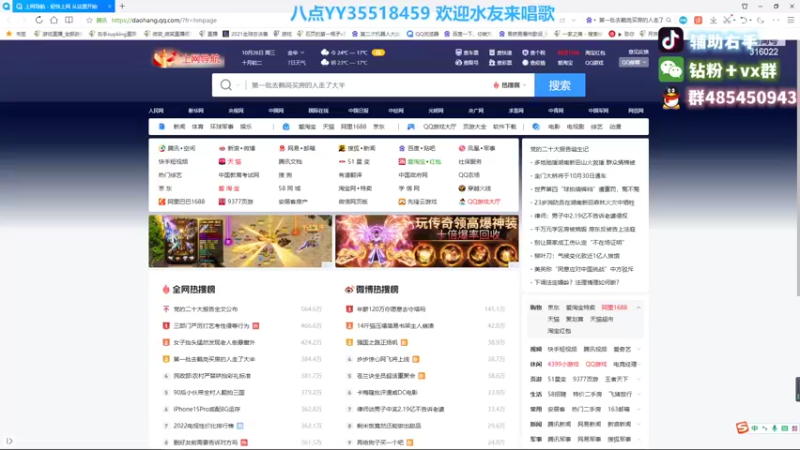Open 新华网 in the media nav row

click(x=196, y=111)
